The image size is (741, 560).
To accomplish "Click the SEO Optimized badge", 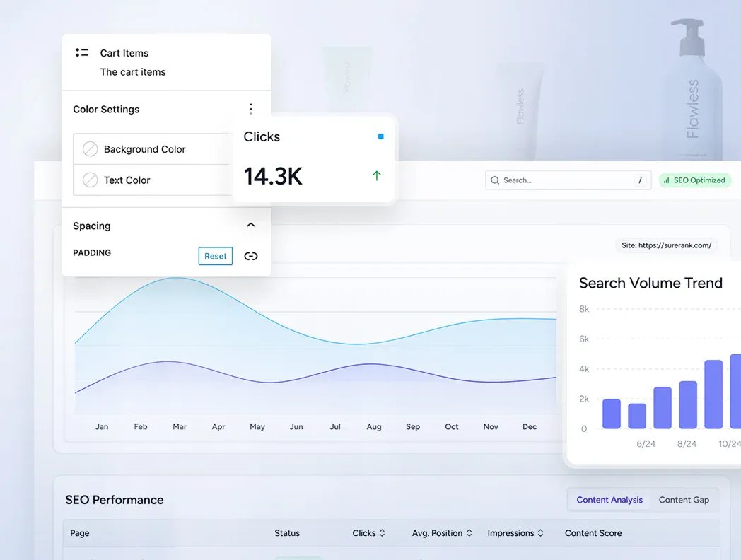I will [694, 180].
